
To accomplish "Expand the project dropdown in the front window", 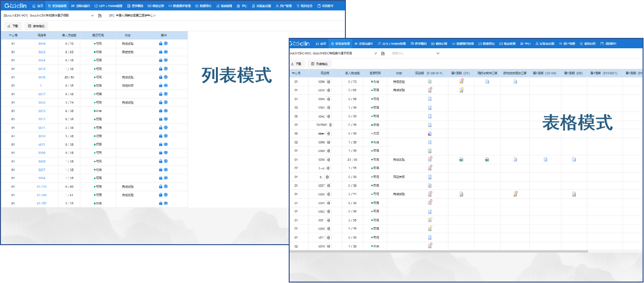I will click(375, 53).
